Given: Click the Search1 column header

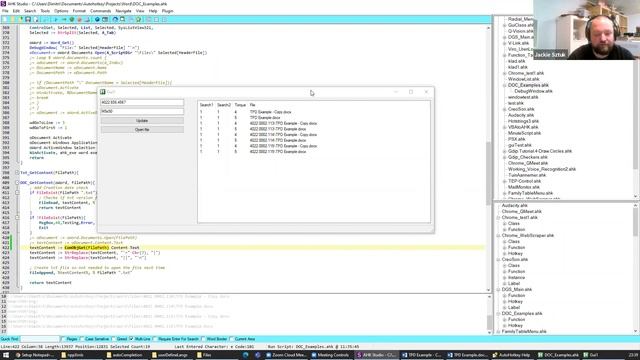Looking at the screenshot, I should pyautogui.click(x=206, y=105).
